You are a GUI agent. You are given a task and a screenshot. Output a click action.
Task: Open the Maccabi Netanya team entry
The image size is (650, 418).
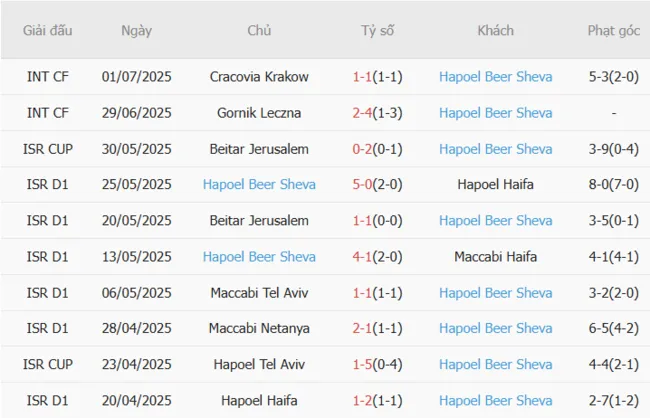pyautogui.click(x=259, y=329)
